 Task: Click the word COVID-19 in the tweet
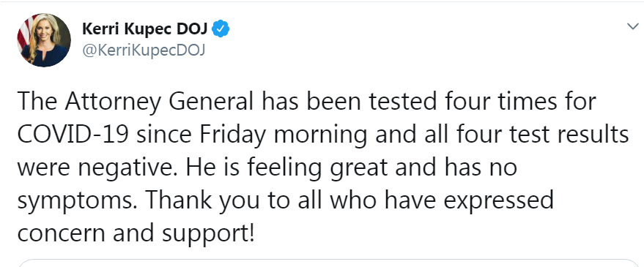tap(73, 135)
